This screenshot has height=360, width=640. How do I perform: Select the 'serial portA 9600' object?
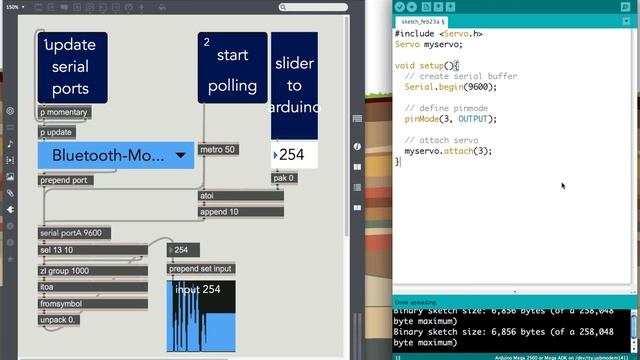74,233
